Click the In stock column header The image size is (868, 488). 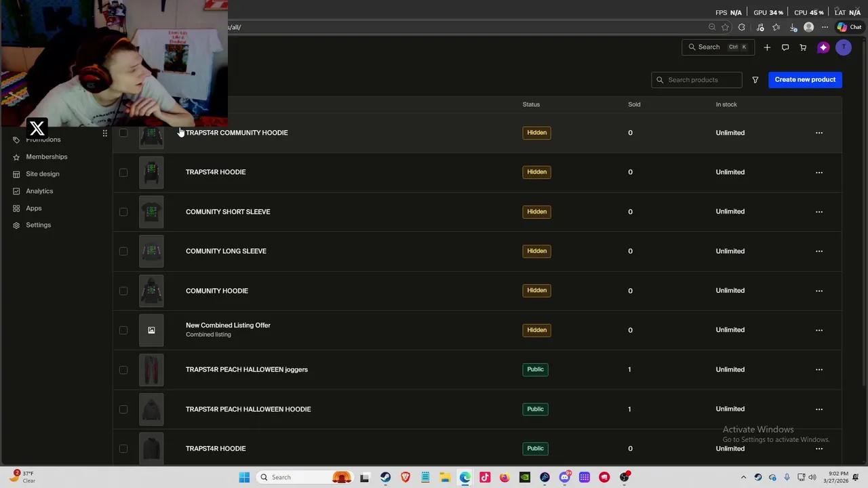coord(726,104)
